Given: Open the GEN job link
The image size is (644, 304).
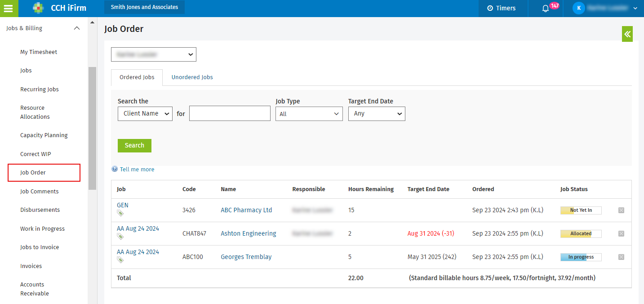Looking at the screenshot, I should click(123, 205).
